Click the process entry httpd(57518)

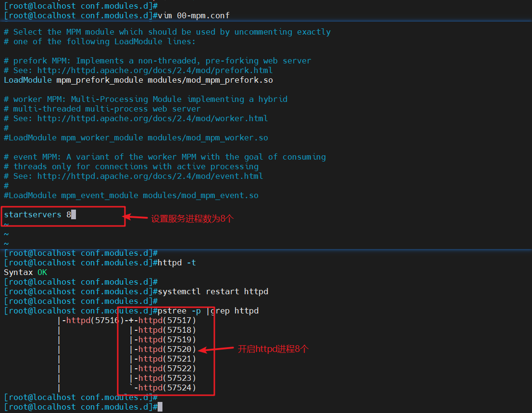tap(167, 330)
